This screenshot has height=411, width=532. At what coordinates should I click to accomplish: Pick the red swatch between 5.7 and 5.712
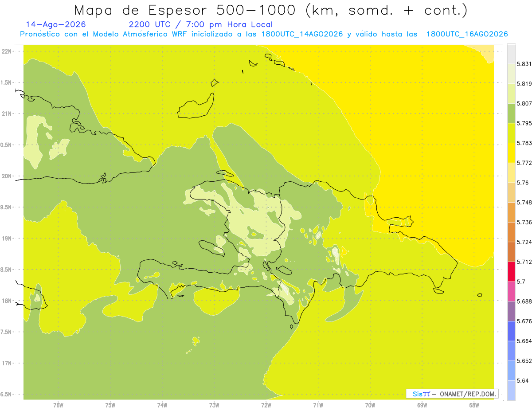tap(511, 272)
